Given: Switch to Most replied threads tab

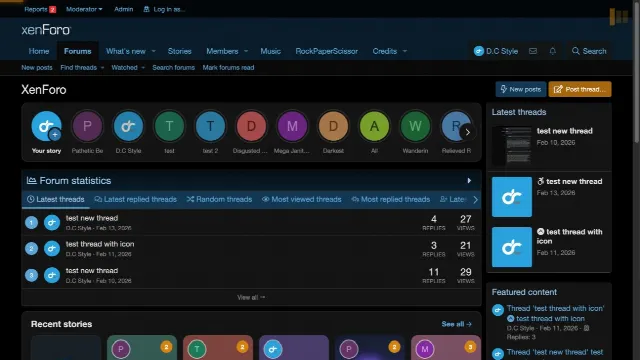Looking at the screenshot, I should (x=391, y=199).
